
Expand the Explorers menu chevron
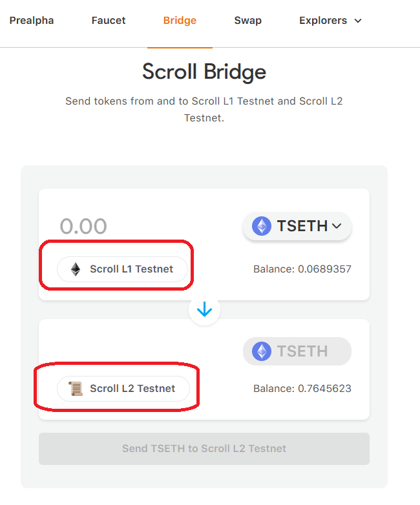pos(358,21)
